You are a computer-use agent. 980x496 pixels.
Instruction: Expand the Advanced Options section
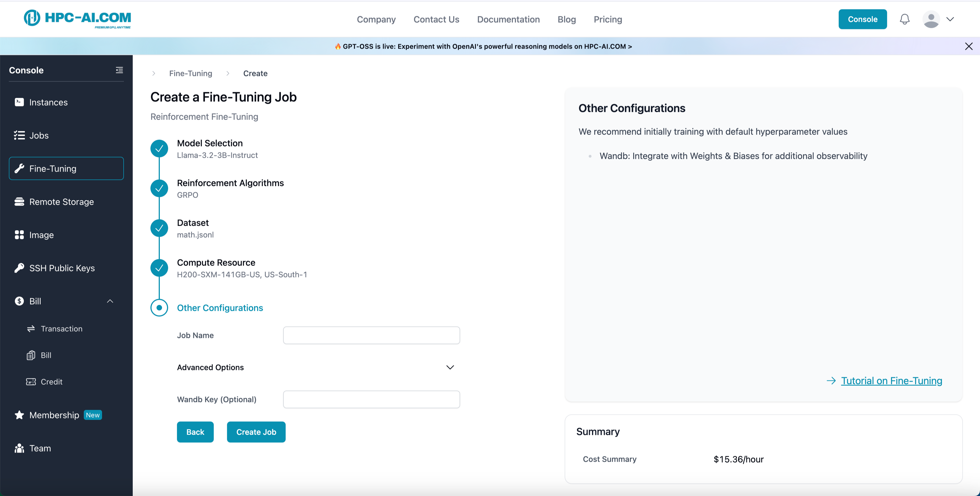pos(450,367)
